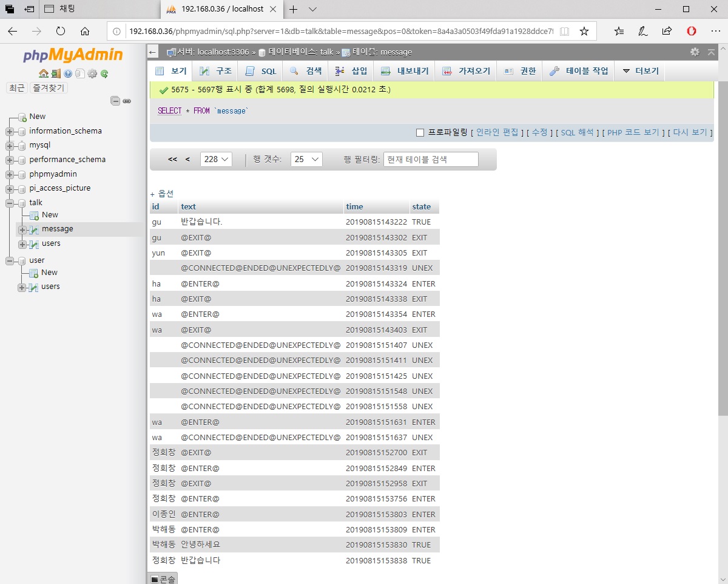
Task: Click inside the 행 필터링 search field
Action: [x=432, y=158]
